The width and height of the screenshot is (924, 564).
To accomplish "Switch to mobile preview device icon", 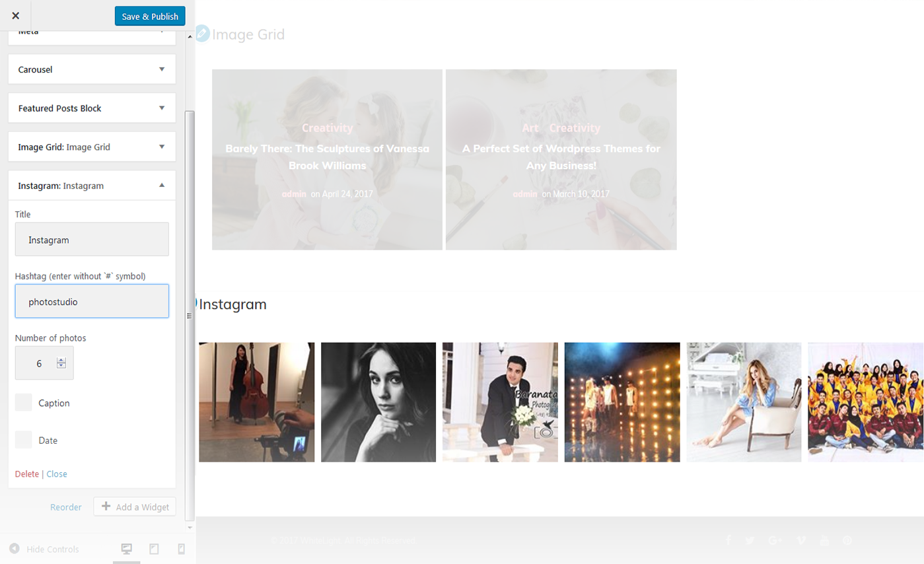I will (182, 549).
